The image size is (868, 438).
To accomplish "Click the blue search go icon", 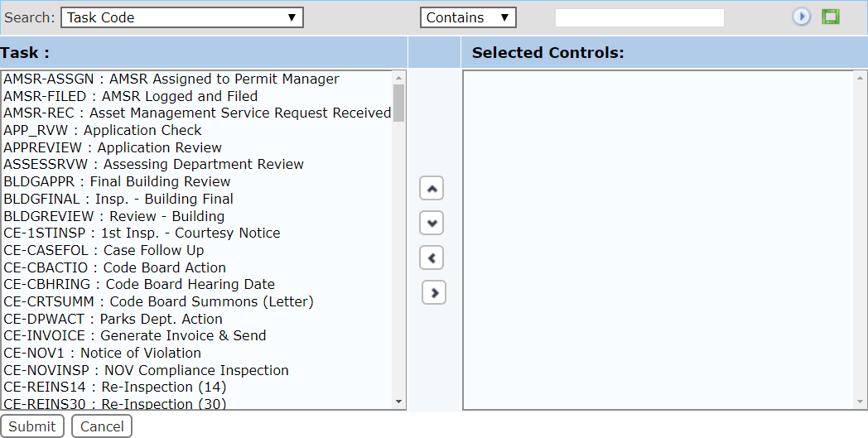I will (801, 17).
